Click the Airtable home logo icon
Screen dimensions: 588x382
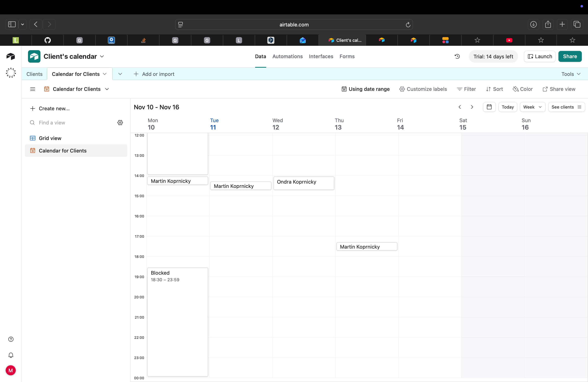coord(11,56)
